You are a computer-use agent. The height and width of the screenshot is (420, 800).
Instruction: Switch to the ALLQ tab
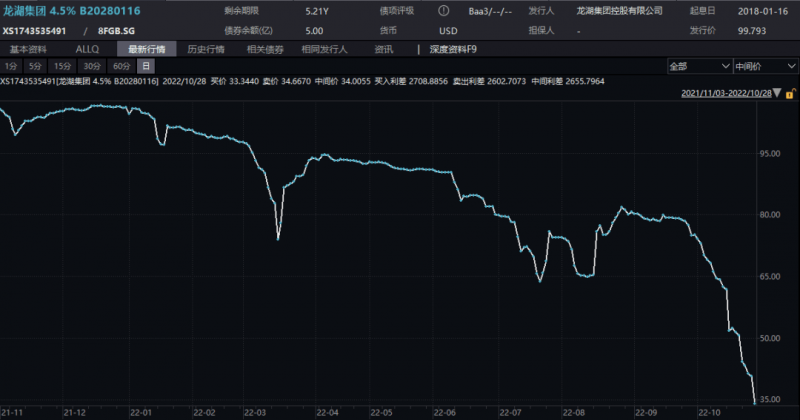tap(88, 48)
